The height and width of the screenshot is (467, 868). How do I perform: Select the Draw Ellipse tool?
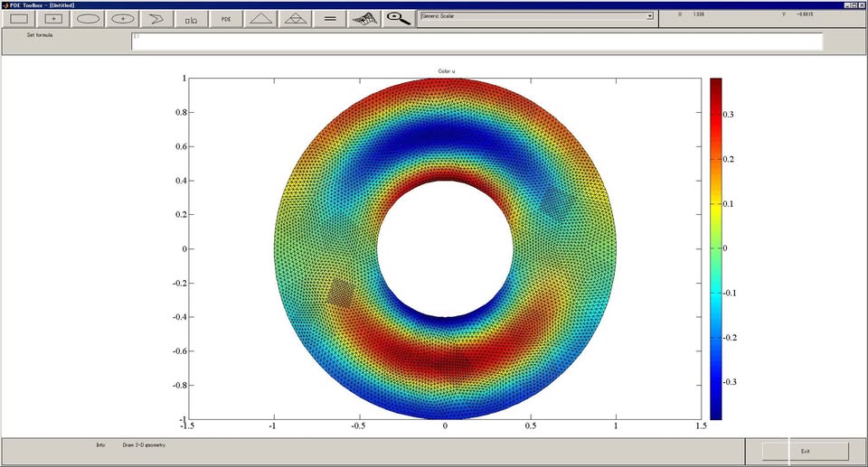point(88,19)
